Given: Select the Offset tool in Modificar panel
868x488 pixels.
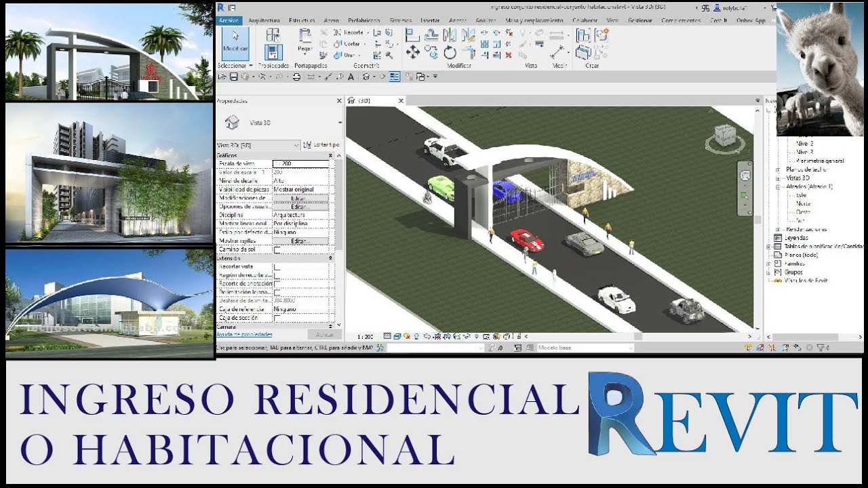Looking at the screenshot, I should coord(431,35).
